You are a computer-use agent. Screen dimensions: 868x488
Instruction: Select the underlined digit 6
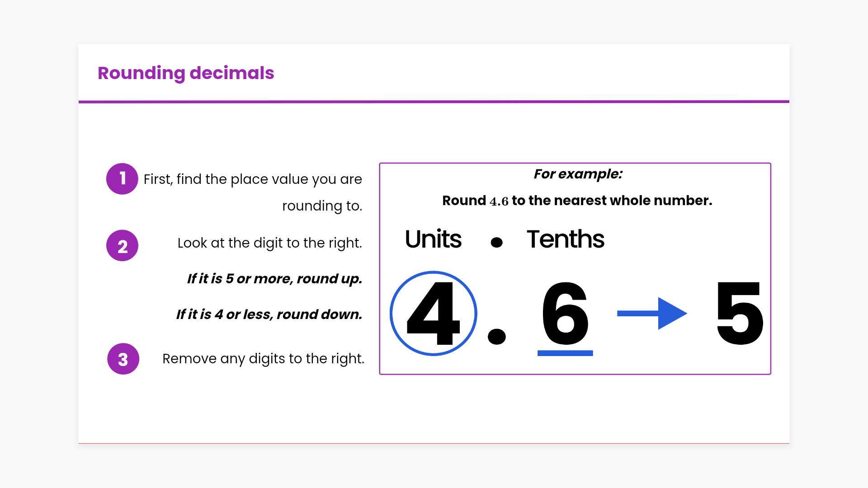pos(565,313)
